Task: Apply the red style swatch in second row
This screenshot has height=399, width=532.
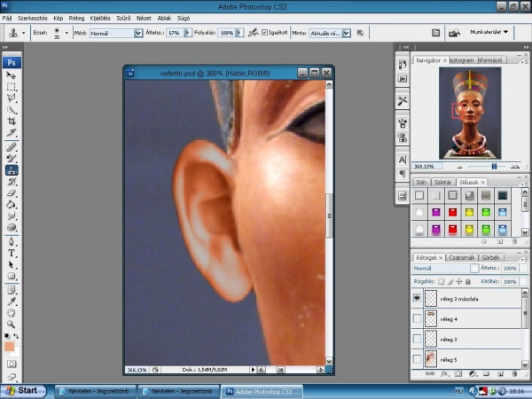Action: tap(452, 213)
